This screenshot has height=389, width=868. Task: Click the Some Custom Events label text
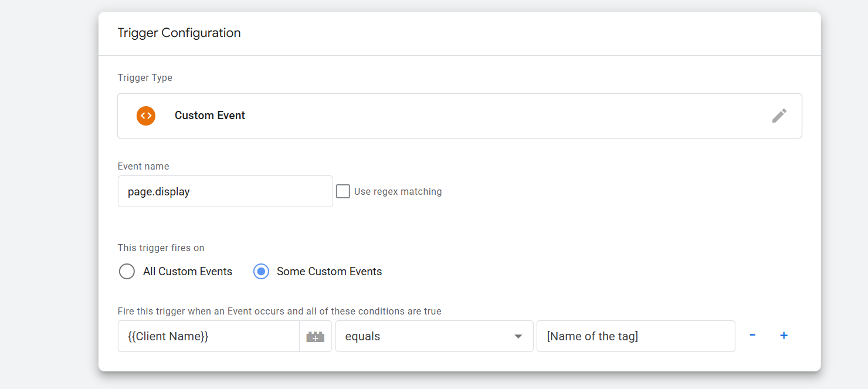pos(329,272)
